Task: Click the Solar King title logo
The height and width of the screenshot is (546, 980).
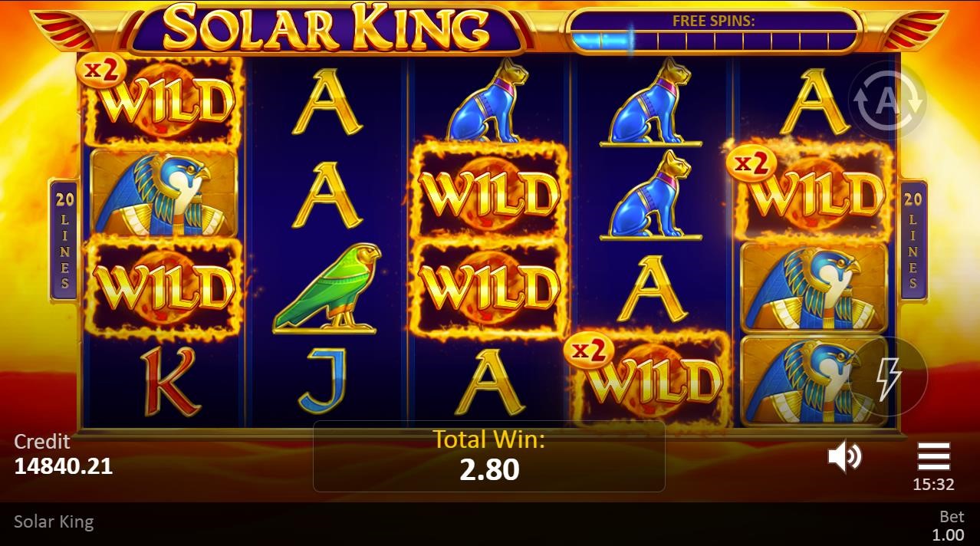Action: pyautogui.click(x=327, y=28)
